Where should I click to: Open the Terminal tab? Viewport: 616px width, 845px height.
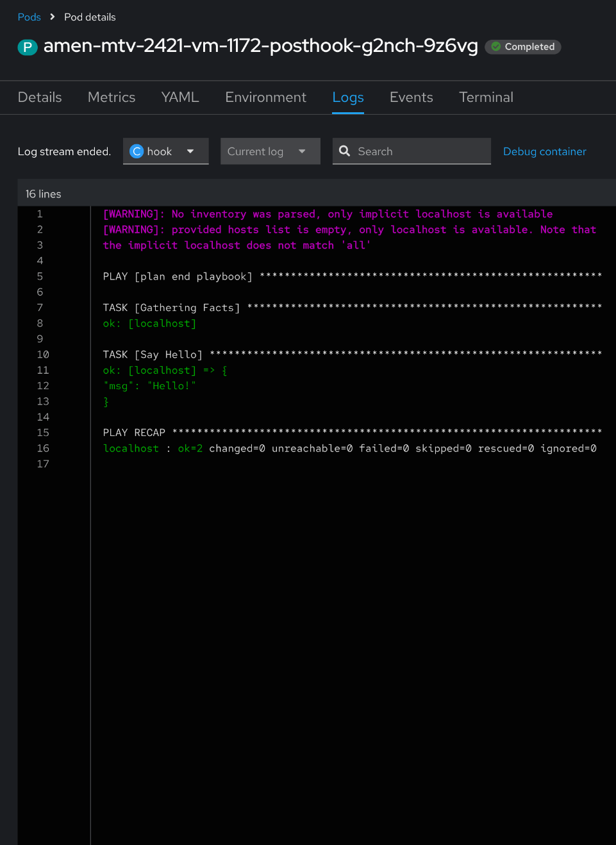[486, 97]
